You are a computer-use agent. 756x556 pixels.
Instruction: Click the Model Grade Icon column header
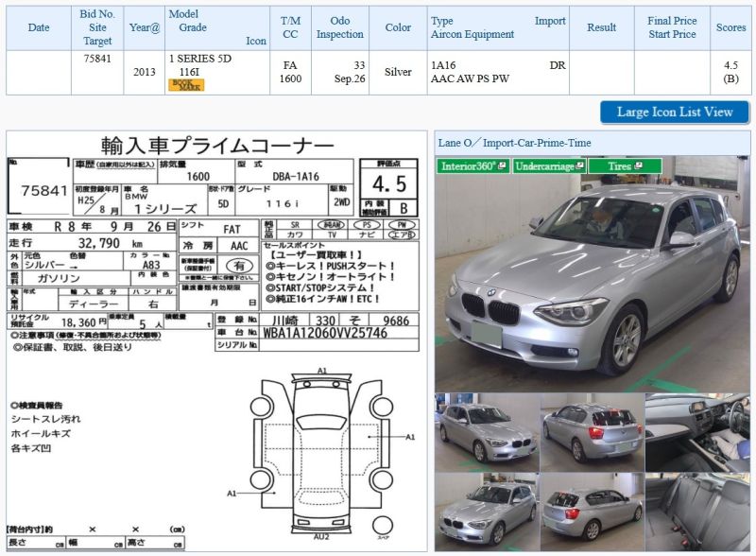(x=217, y=28)
